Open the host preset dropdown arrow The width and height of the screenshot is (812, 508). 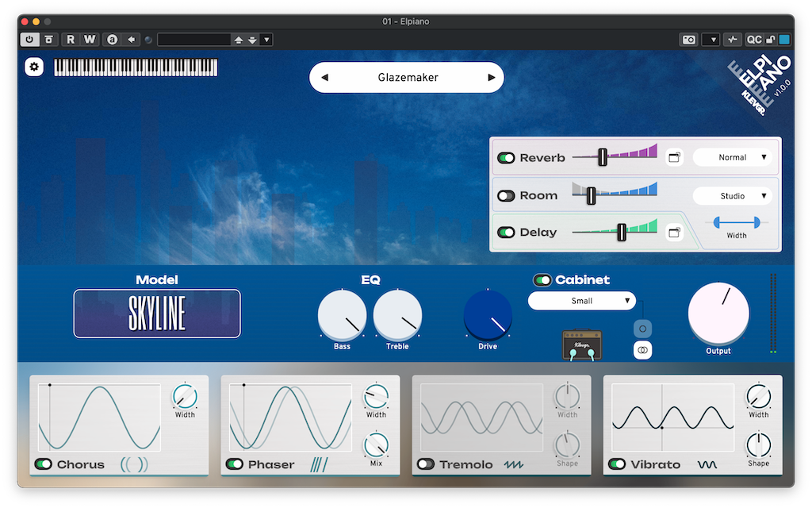(266, 40)
